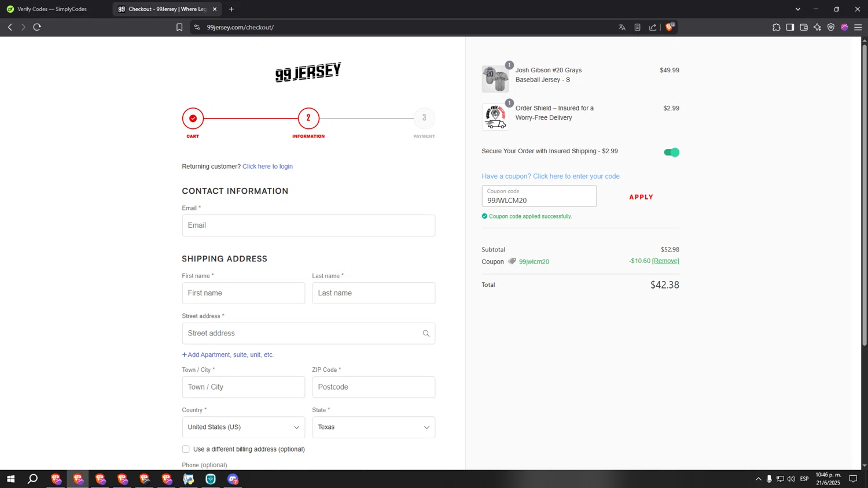This screenshot has width=868, height=488.
Task: Click the street address search magnifier icon
Action: pos(426,334)
